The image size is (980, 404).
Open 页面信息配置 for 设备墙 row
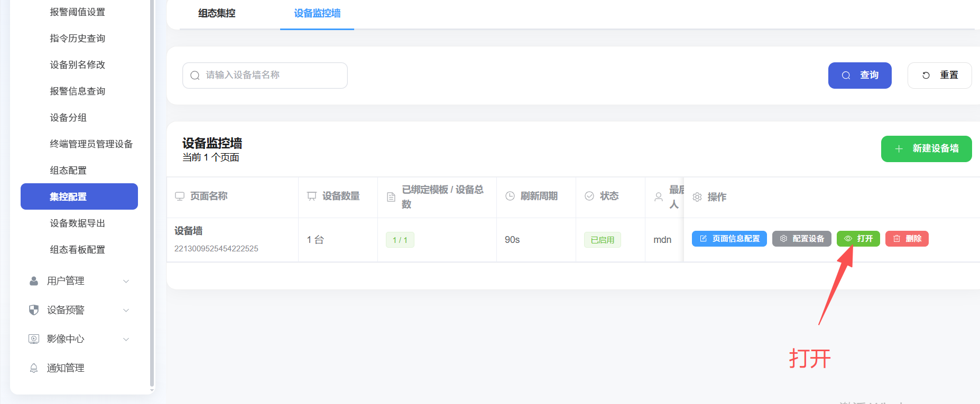click(x=729, y=239)
